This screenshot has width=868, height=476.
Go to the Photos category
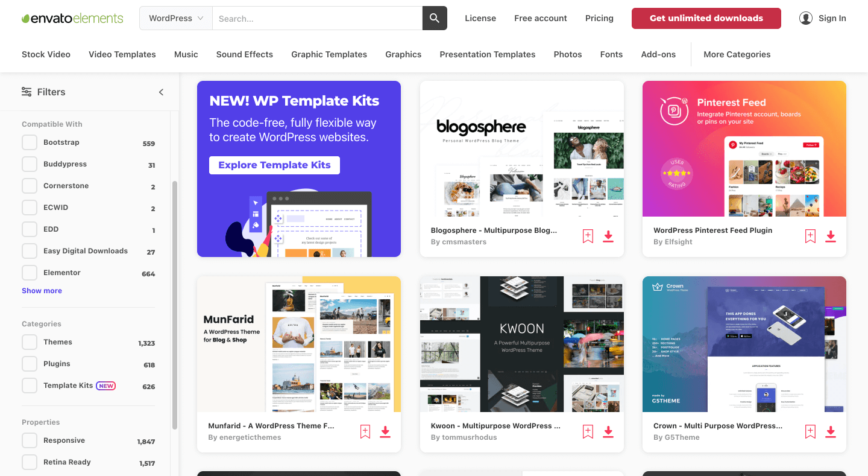tap(568, 54)
